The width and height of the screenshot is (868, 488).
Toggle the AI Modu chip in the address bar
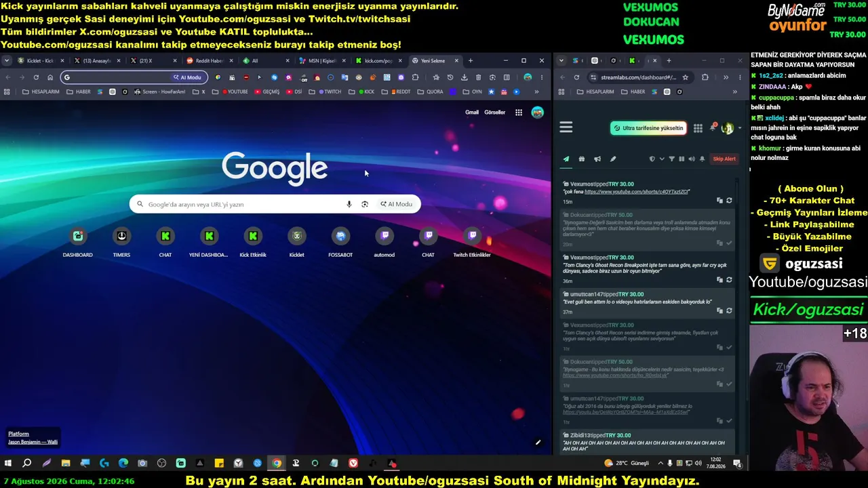tap(187, 77)
